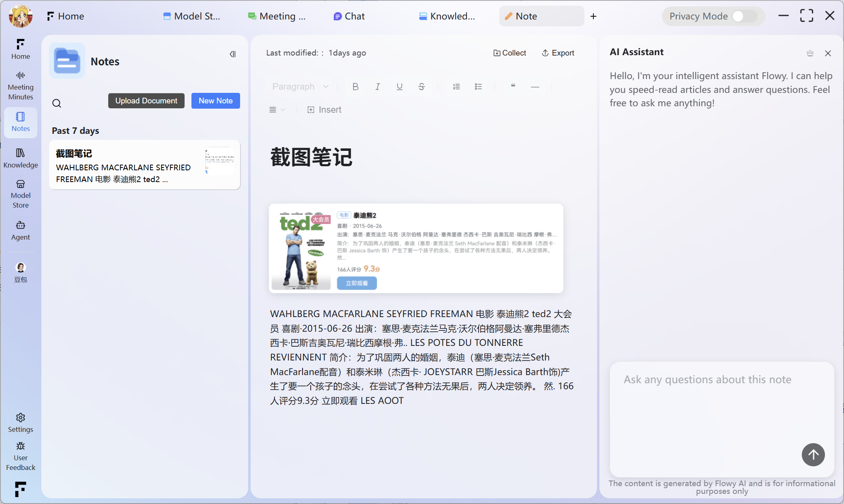844x504 pixels.
Task: Switch to the Model Store tab
Action: pyautogui.click(x=192, y=16)
